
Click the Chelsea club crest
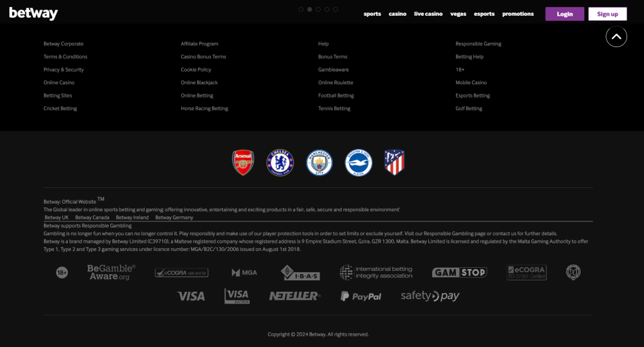coord(280,163)
